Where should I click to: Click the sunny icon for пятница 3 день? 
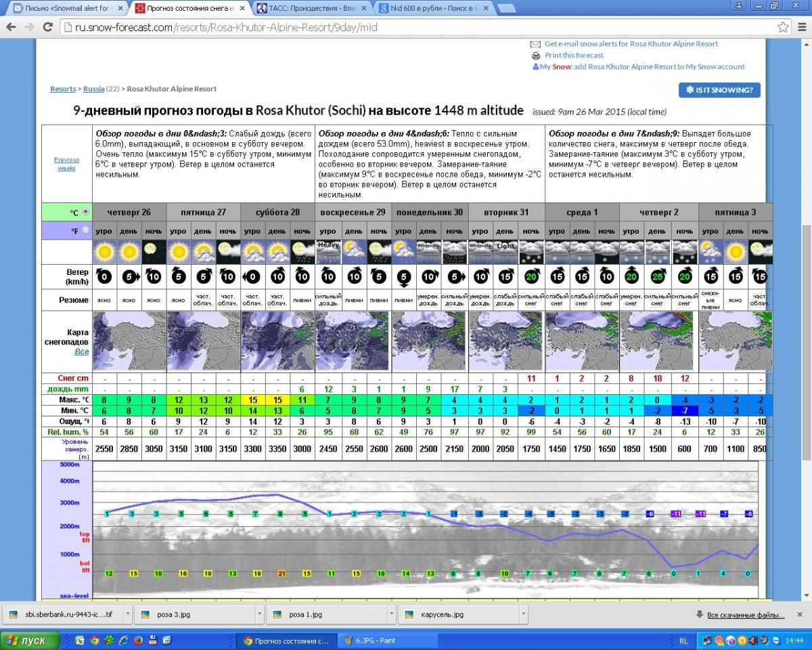click(736, 253)
